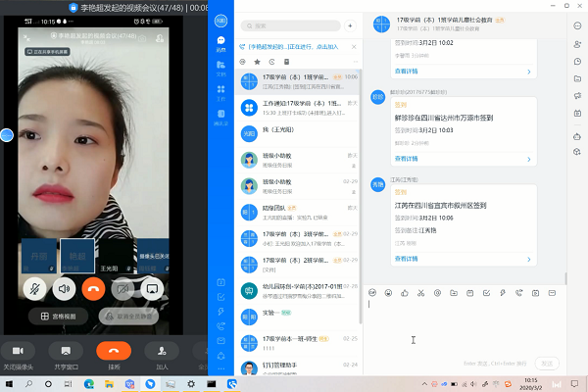588x392 pixels.
Task: Click the last chat toolbar more icon
Action: tap(552, 293)
